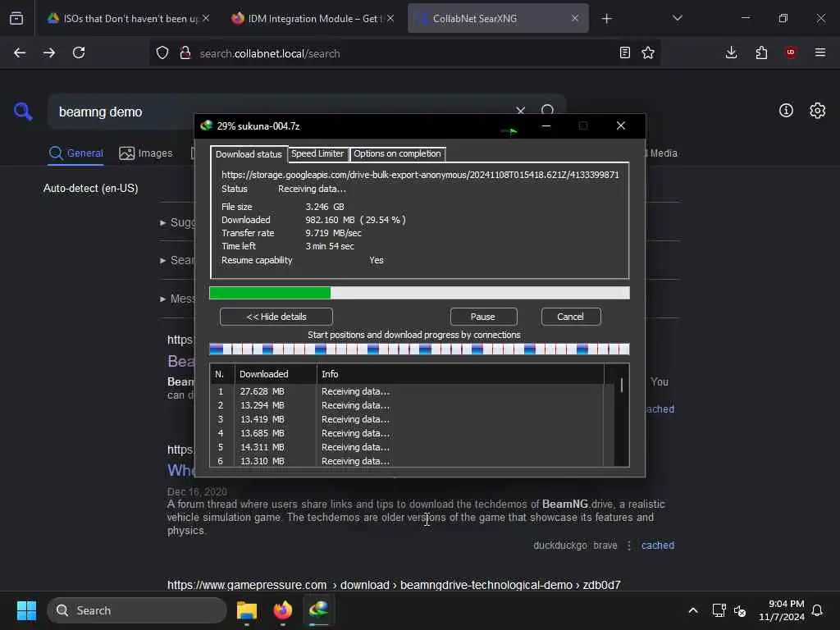Toggle reader view icon in address bar
This screenshot has width=840, height=630.
coord(624,52)
